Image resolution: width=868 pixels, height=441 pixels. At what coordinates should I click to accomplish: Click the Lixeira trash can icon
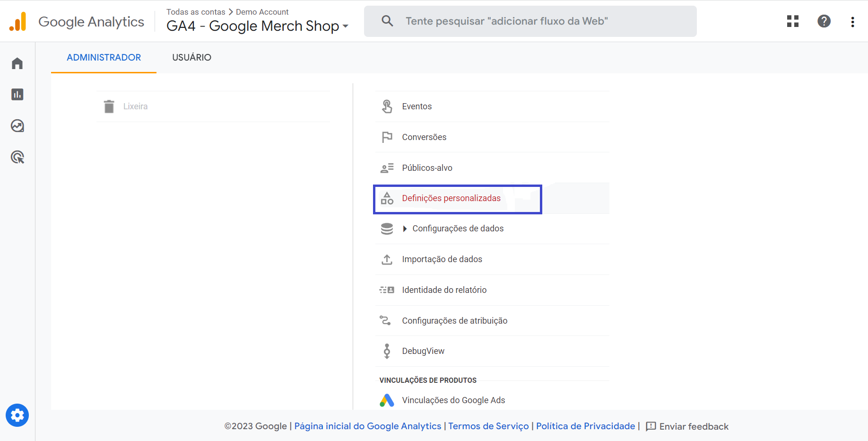click(x=109, y=106)
